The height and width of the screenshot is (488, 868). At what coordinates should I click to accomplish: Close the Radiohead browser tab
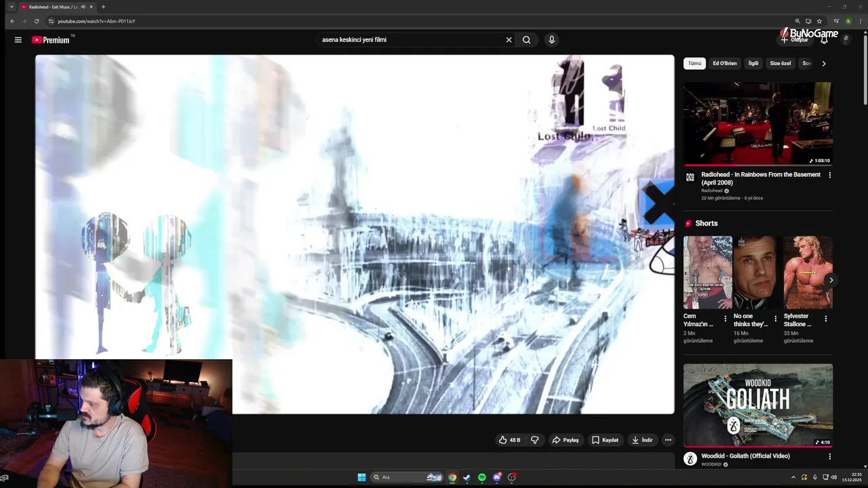[x=92, y=7]
